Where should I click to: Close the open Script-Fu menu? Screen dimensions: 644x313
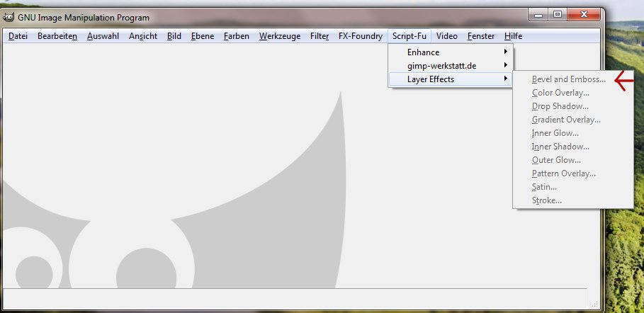(x=409, y=36)
